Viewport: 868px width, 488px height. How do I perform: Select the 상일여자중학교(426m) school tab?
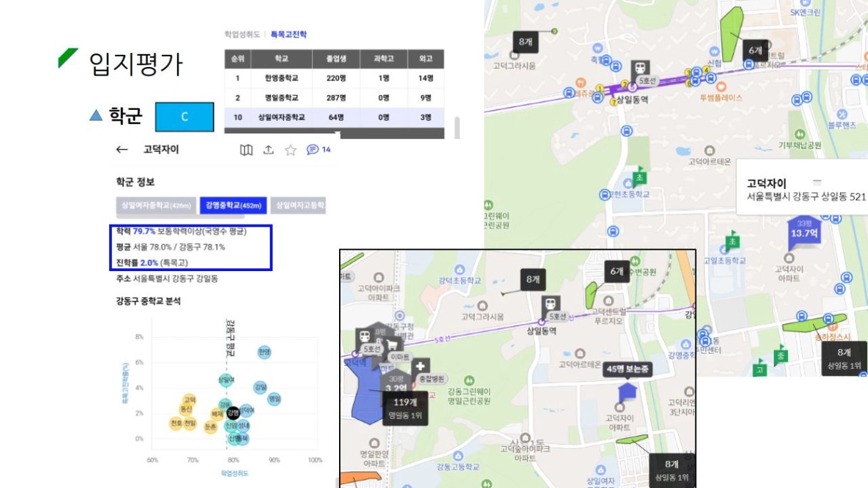tap(156, 205)
